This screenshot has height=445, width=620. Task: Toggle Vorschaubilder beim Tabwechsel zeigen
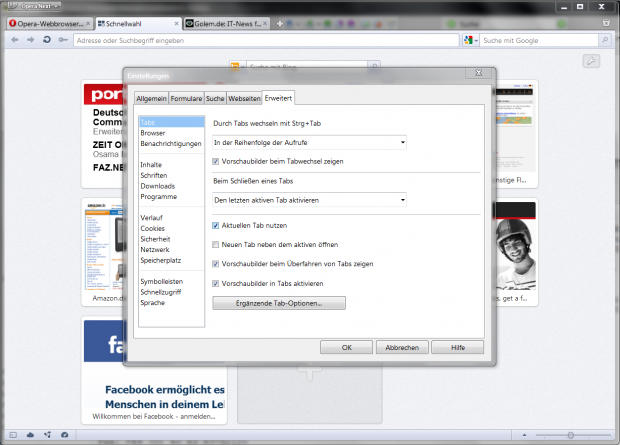(x=215, y=161)
